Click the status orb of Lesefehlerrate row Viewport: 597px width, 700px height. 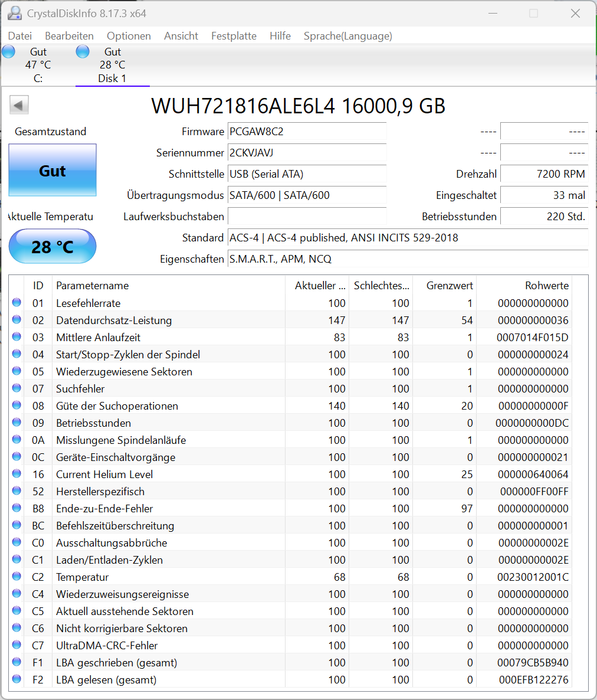[x=17, y=302]
